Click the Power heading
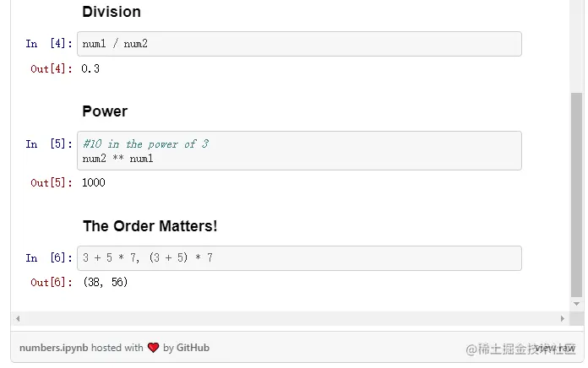588x368 pixels. point(105,111)
